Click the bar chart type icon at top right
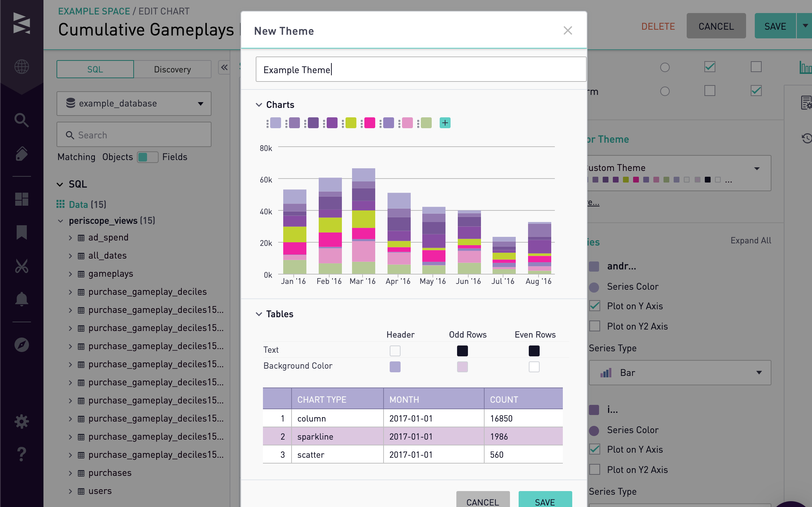 pyautogui.click(x=805, y=67)
